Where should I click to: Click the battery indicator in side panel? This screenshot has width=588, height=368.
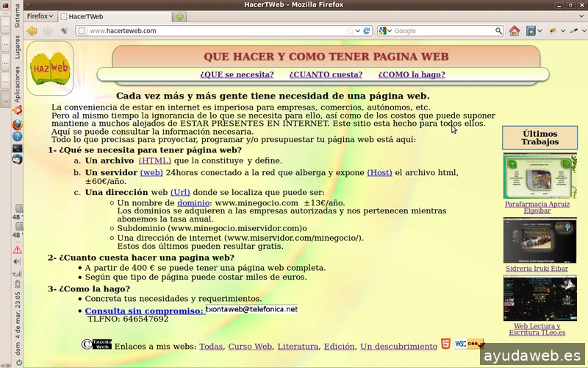[17, 285]
